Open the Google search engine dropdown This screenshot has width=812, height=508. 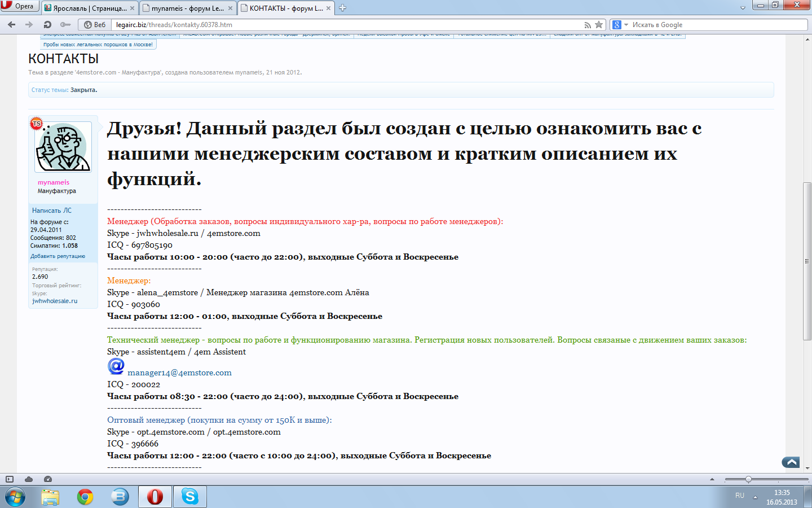(x=620, y=25)
